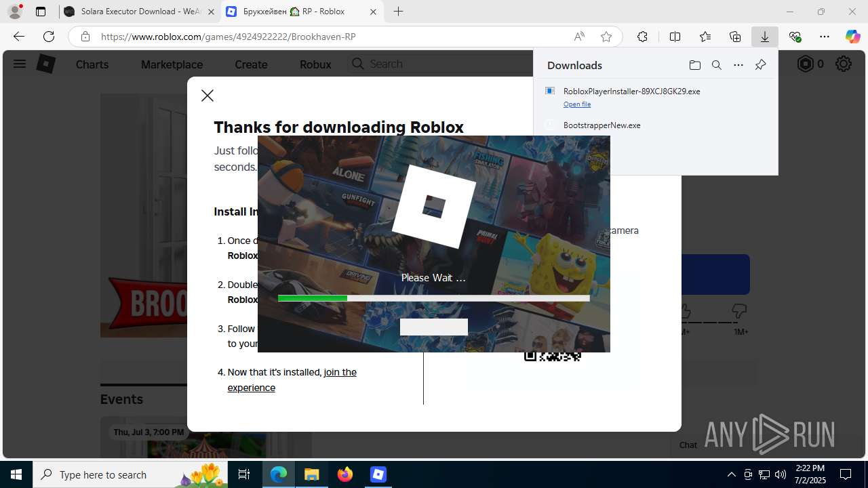Viewport: 868px width, 488px height.
Task: Refresh the current page
Action: coord(49,37)
